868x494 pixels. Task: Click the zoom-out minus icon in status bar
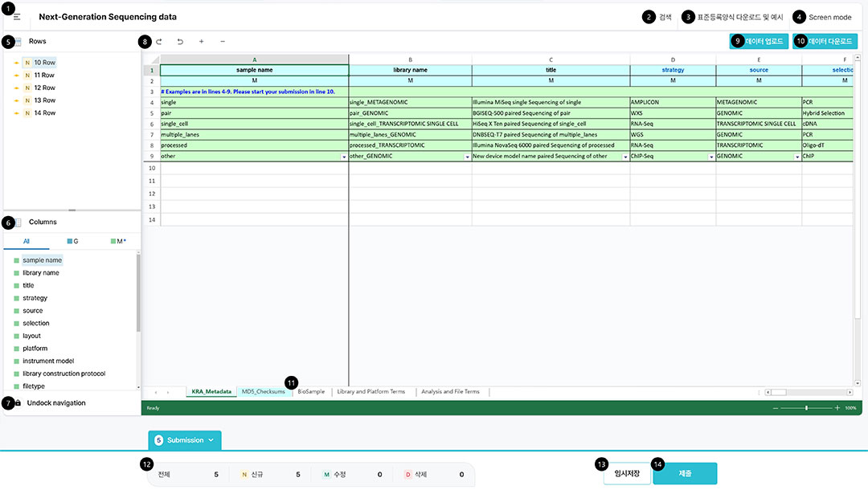coord(776,408)
